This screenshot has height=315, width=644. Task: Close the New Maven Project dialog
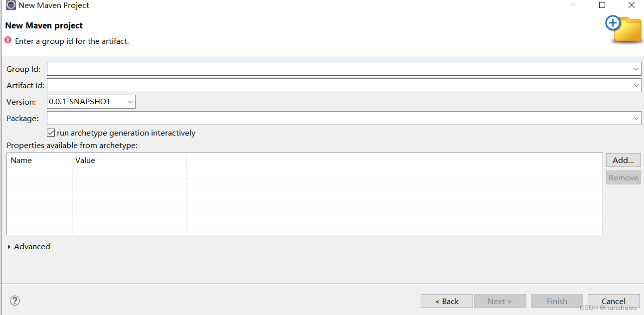point(631,5)
